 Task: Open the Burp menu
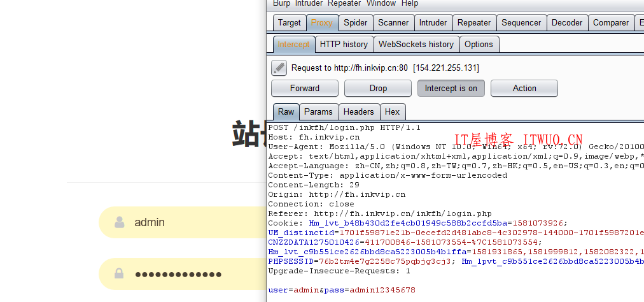(x=281, y=3)
